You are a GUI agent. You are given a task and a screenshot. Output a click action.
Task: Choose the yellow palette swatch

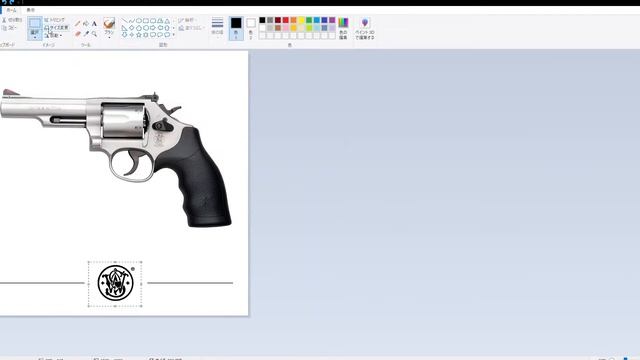[x=301, y=20]
